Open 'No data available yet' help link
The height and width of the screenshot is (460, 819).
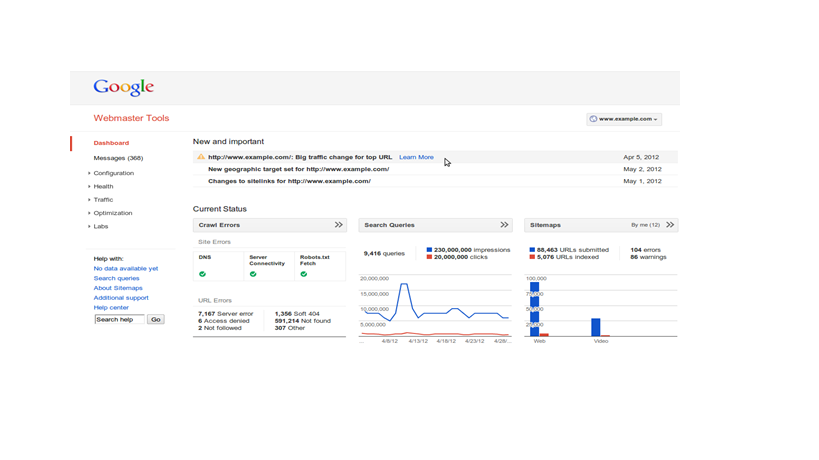tap(126, 268)
